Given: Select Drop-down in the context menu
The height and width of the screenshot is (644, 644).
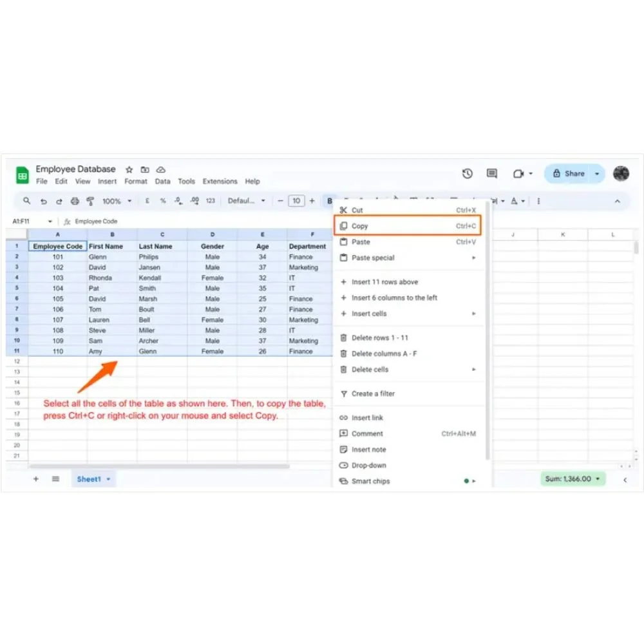Looking at the screenshot, I should pyautogui.click(x=408, y=466).
